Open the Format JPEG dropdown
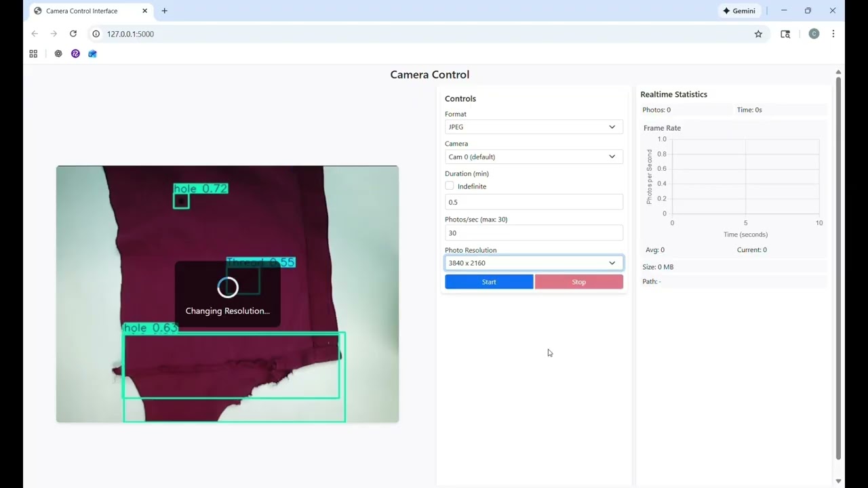The width and height of the screenshot is (868, 488). (x=534, y=127)
